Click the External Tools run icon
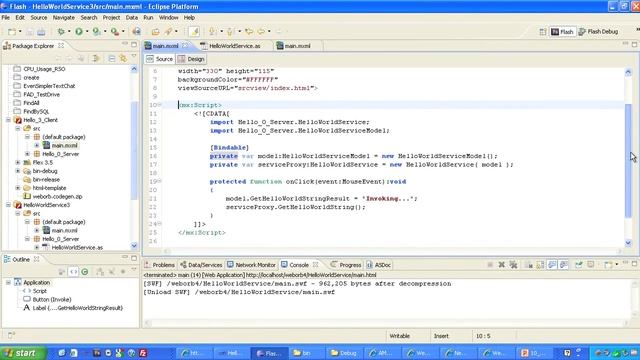The image size is (640, 360). tap(115, 31)
